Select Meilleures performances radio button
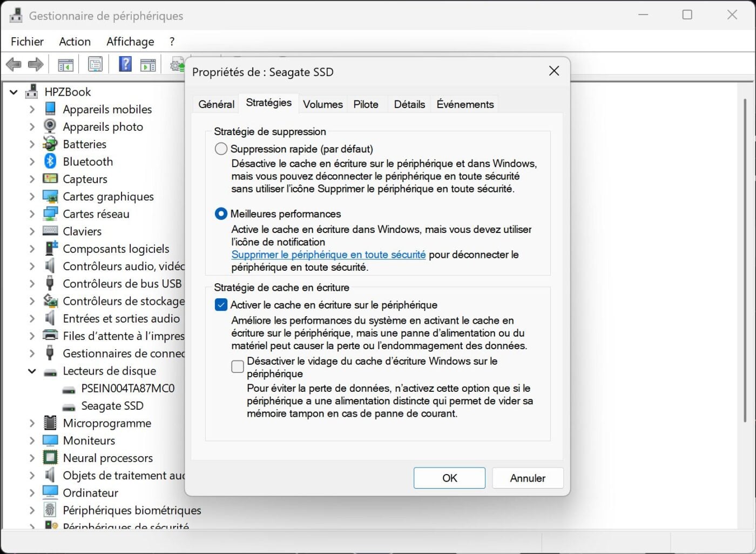Viewport: 756px width, 554px height. (221, 213)
